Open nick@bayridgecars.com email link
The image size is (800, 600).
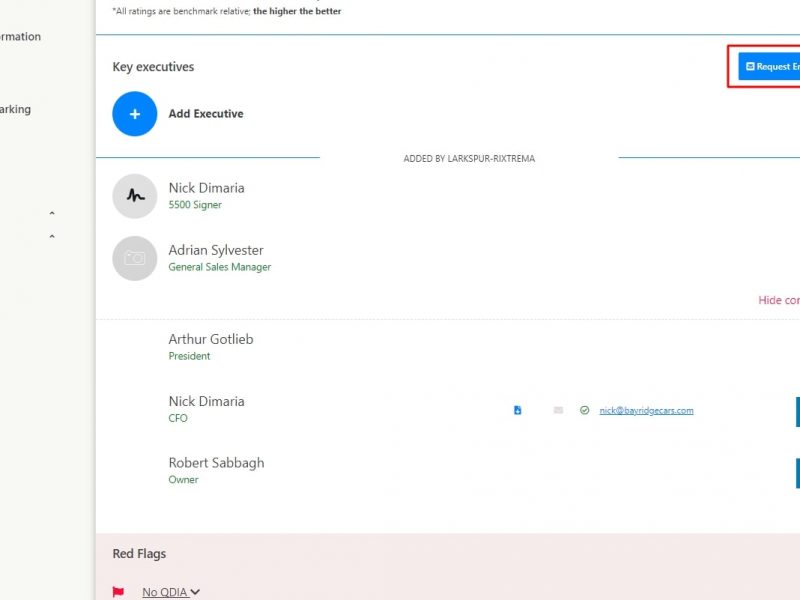coord(646,410)
